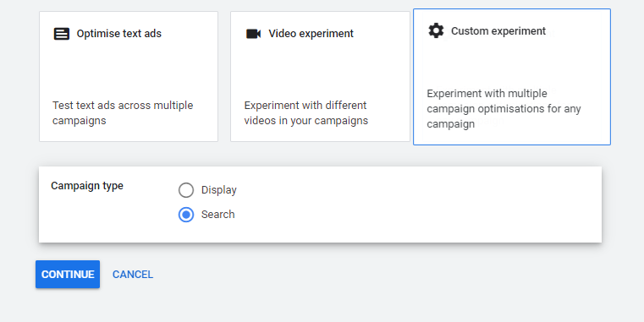
Task: Click the CANCEL link
Action: (x=133, y=275)
